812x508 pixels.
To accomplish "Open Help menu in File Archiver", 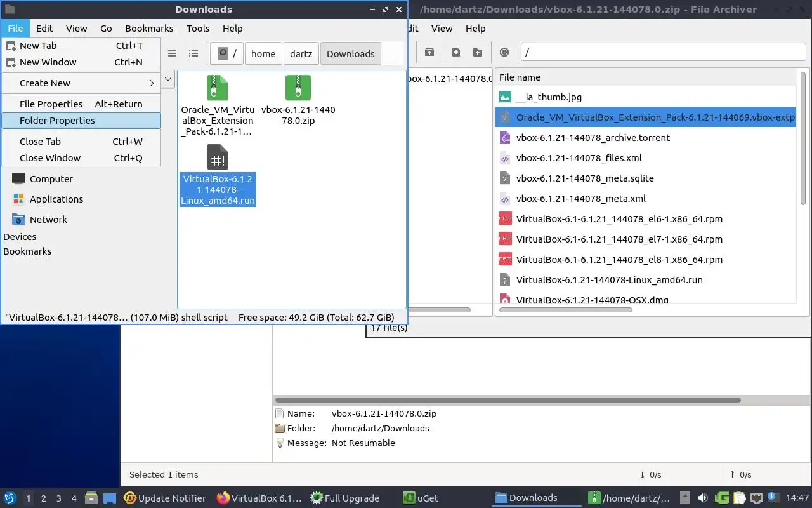I will 476,29.
